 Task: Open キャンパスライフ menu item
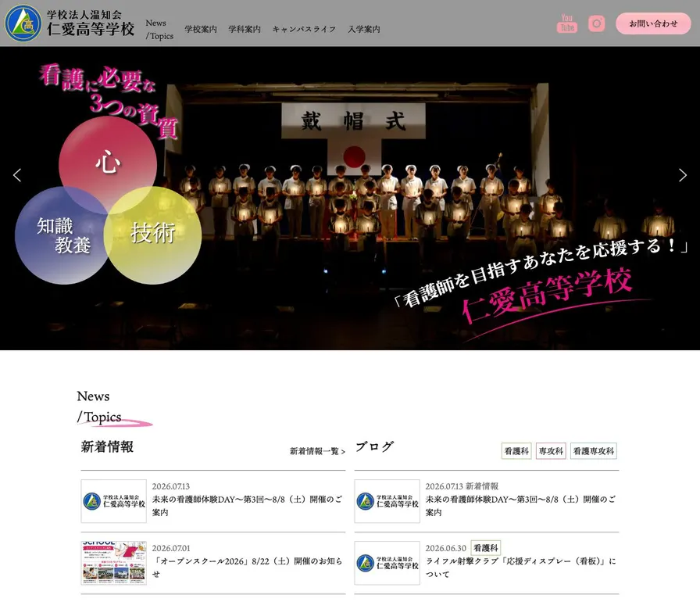pyautogui.click(x=304, y=30)
